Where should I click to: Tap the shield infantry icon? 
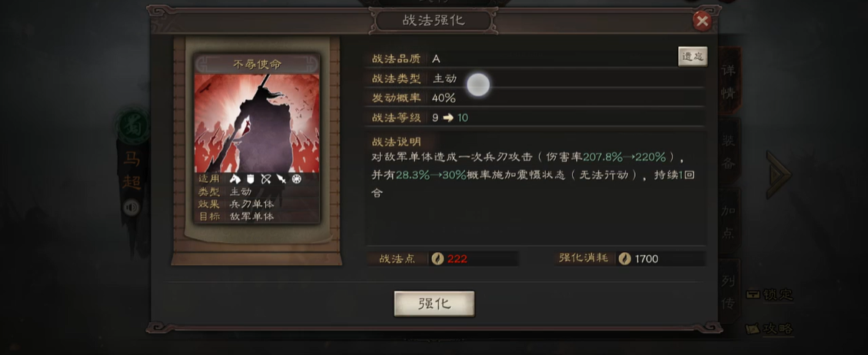point(250,179)
